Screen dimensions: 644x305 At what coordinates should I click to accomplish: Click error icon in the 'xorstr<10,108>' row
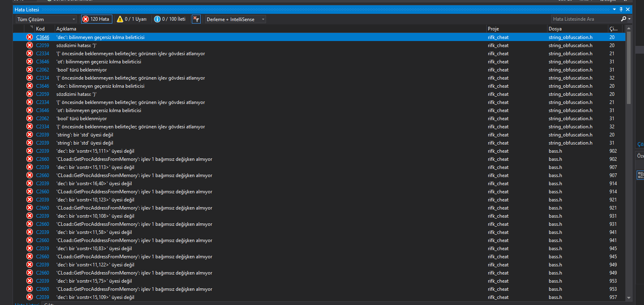pyautogui.click(x=30, y=216)
